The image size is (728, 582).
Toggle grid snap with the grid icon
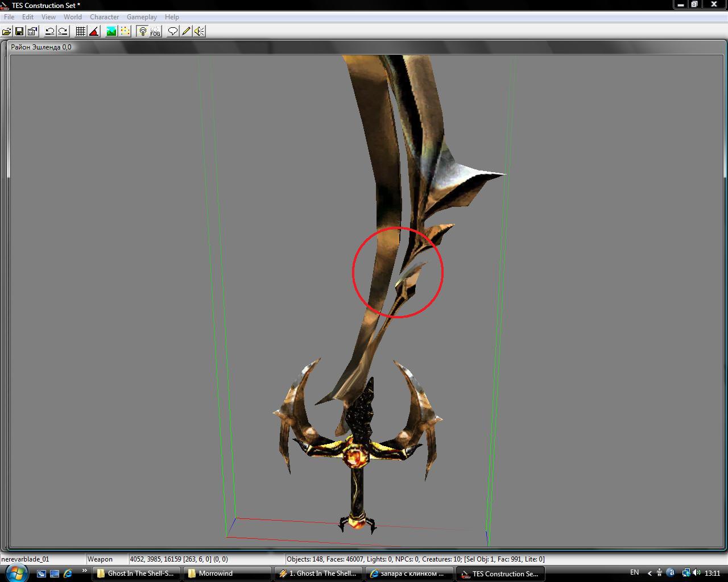pyautogui.click(x=81, y=31)
